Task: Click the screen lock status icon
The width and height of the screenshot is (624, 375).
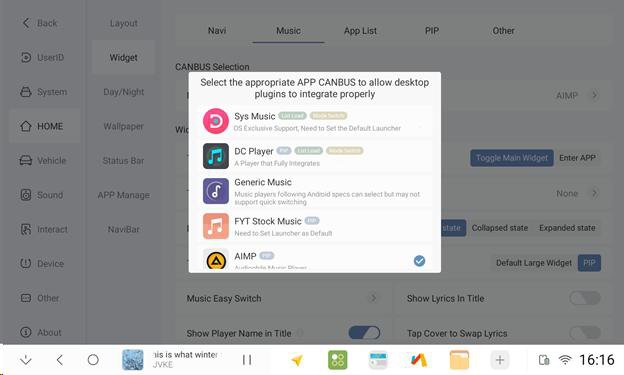Action: pos(544,360)
